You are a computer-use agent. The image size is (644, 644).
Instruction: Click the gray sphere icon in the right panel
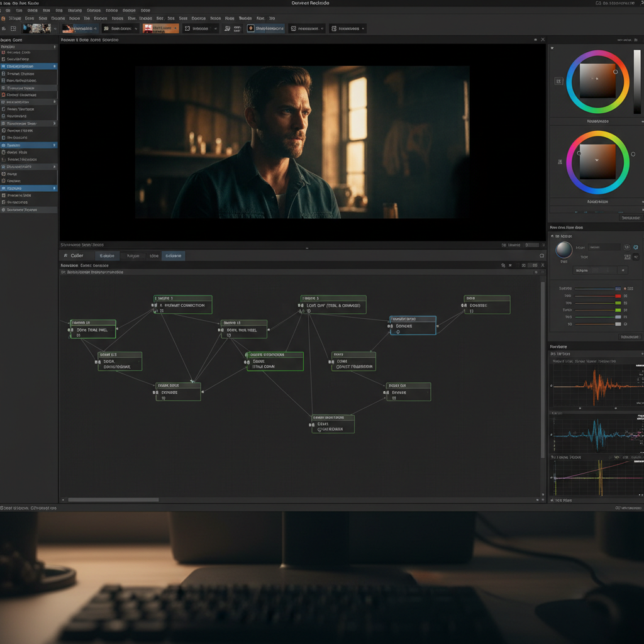563,250
